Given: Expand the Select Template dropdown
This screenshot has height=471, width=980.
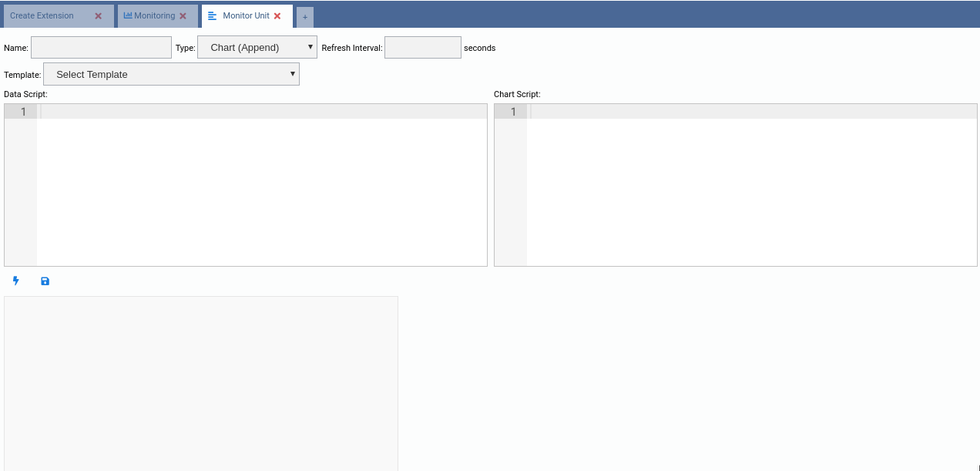Looking at the screenshot, I should pos(171,75).
